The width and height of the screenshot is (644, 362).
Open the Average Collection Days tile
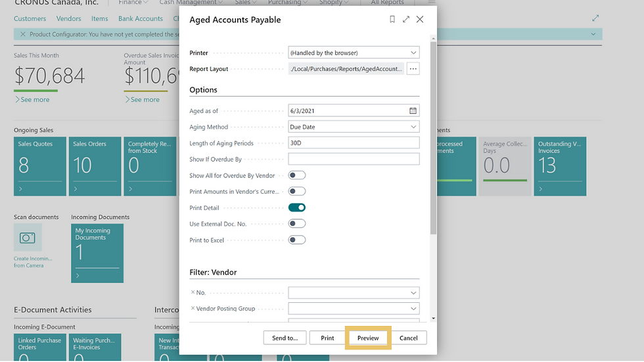[505, 166]
